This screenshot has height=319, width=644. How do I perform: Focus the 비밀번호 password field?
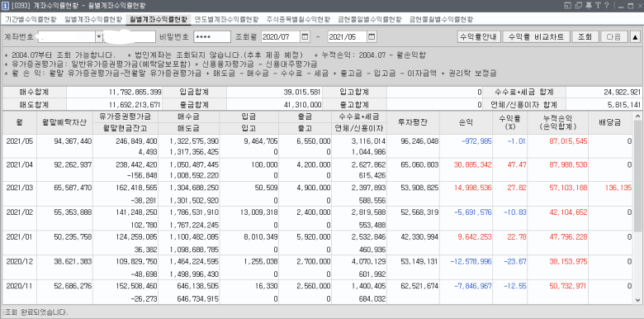pyautogui.click(x=212, y=37)
